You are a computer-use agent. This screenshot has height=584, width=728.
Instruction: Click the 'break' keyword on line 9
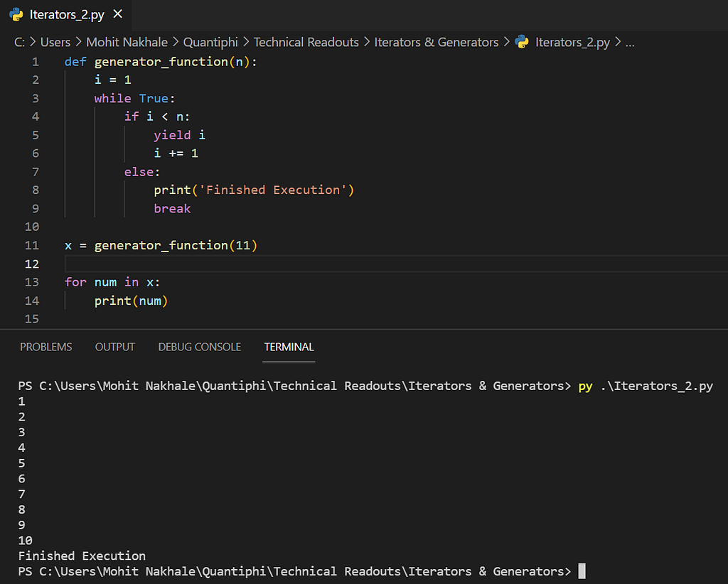pos(172,209)
